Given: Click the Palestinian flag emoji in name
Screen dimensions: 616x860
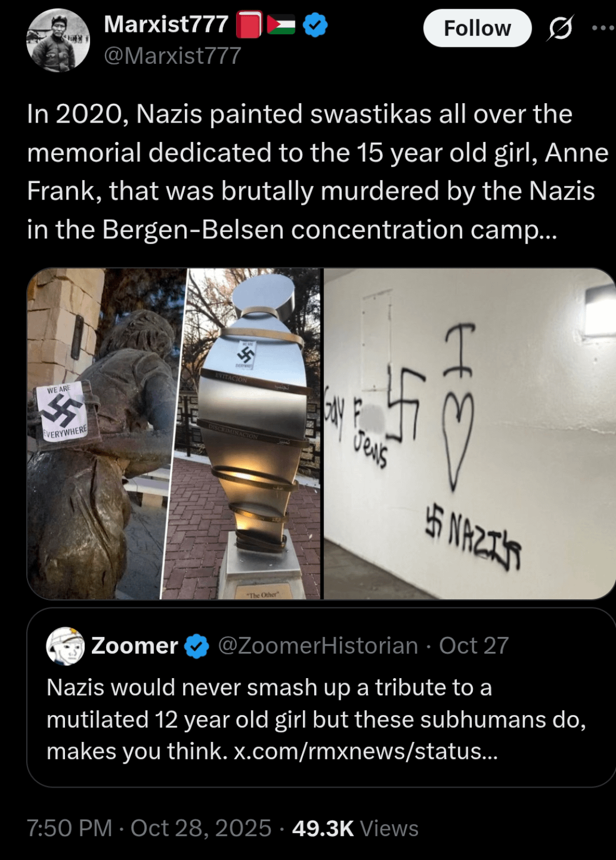Looking at the screenshot, I should [x=281, y=25].
